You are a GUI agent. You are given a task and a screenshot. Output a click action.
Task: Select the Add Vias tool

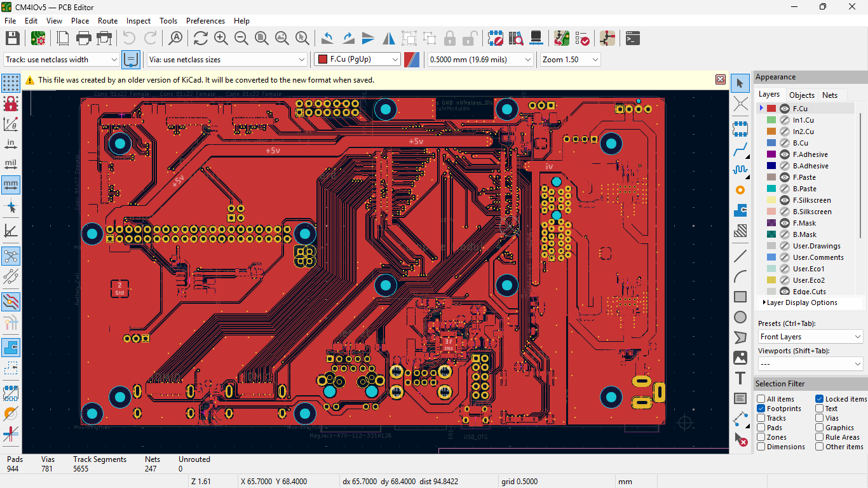pos(740,190)
